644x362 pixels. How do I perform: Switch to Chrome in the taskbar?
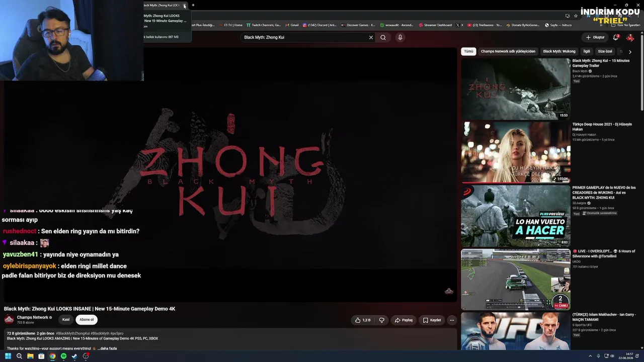point(52,356)
